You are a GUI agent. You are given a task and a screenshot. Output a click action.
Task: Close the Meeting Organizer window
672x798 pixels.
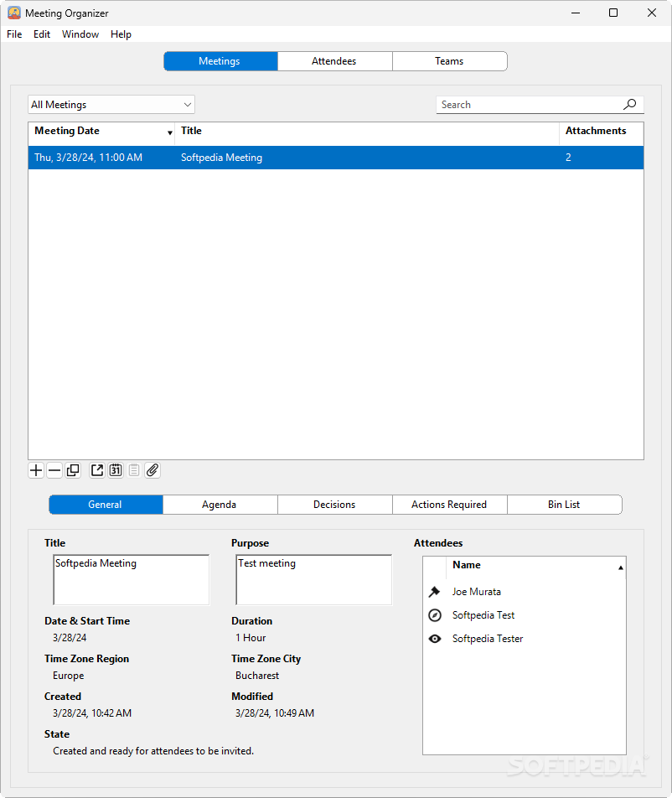[x=652, y=13]
